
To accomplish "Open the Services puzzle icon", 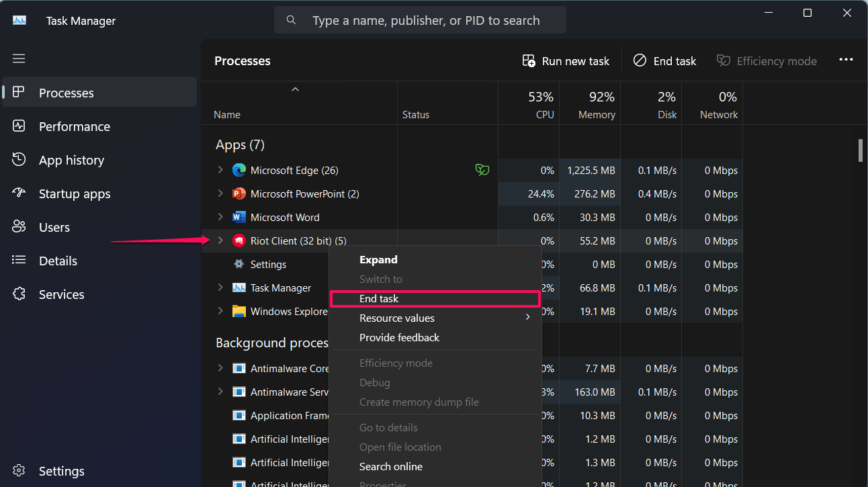I will coord(19,294).
